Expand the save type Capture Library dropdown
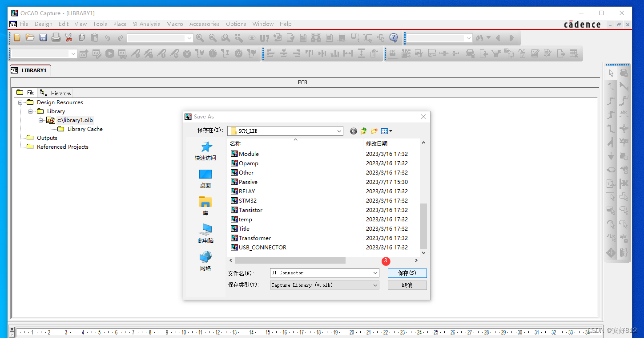The height and width of the screenshot is (338, 644). tap(375, 285)
